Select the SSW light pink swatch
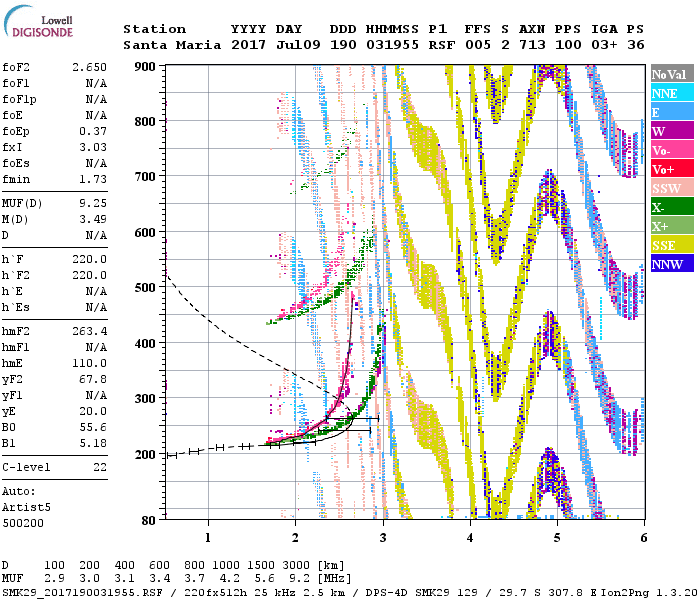Viewport: 700px width, 600px height. point(672,188)
